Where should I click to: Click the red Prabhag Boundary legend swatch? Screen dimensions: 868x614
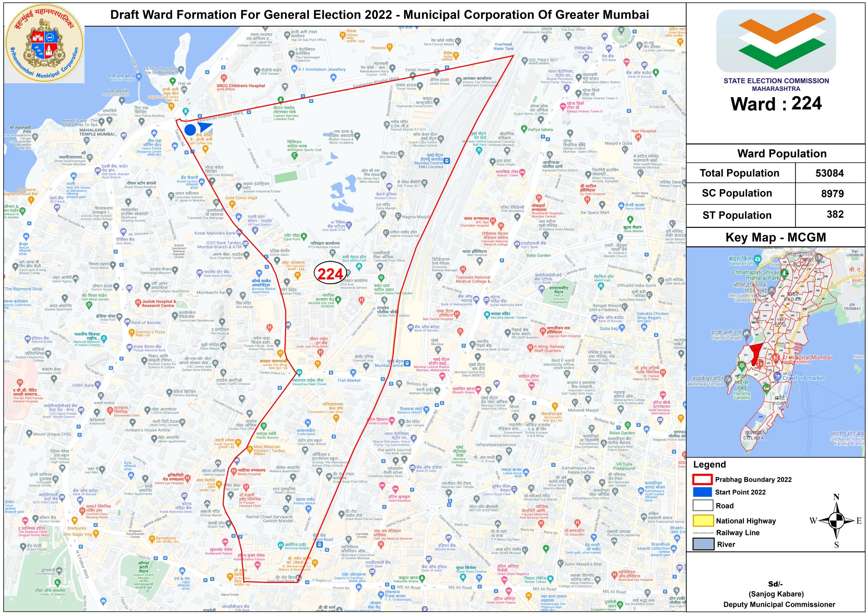click(x=702, y=480)
